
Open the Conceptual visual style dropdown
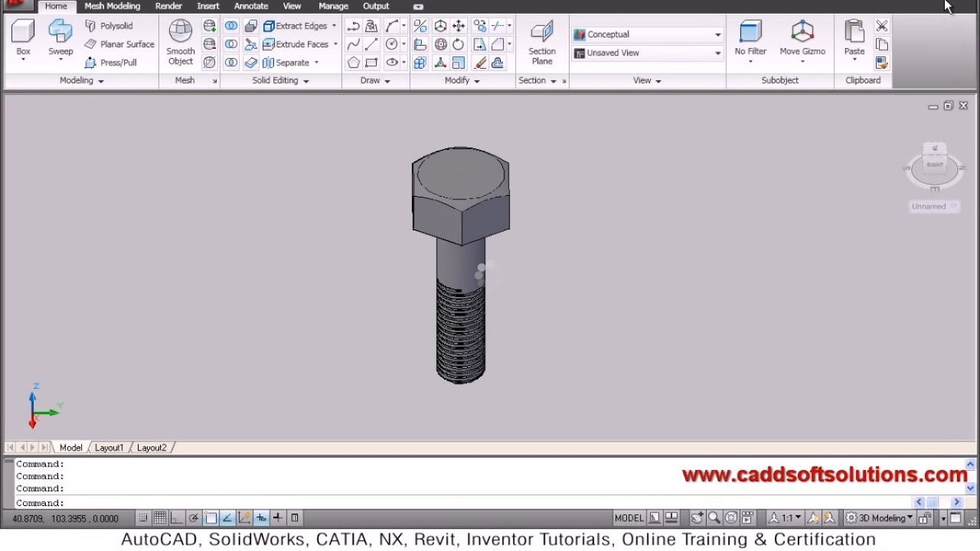pyautogui.click(x=647, y=34)
